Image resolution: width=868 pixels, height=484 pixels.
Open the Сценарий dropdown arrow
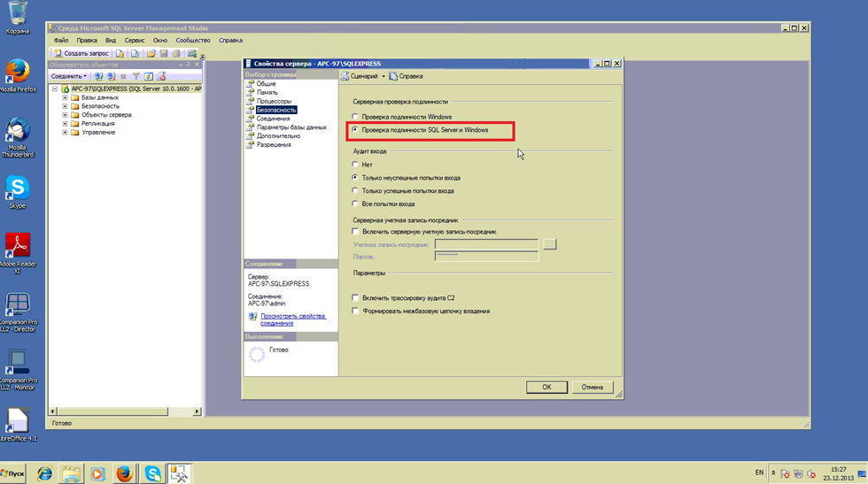point(384,76)
